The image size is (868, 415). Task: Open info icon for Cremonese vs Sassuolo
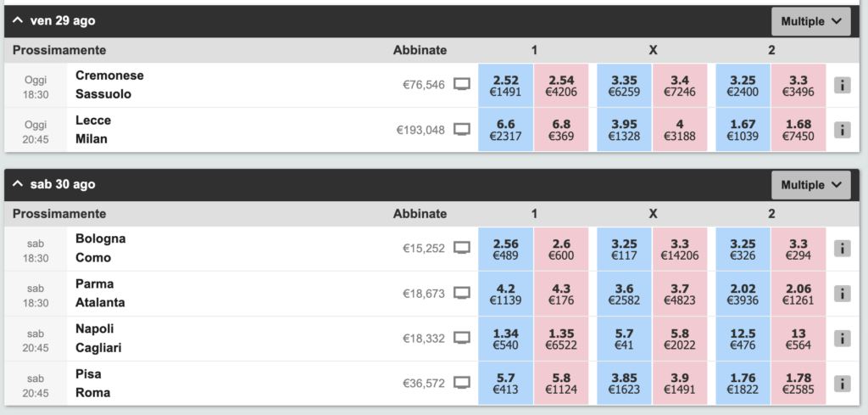click(842, 85)
